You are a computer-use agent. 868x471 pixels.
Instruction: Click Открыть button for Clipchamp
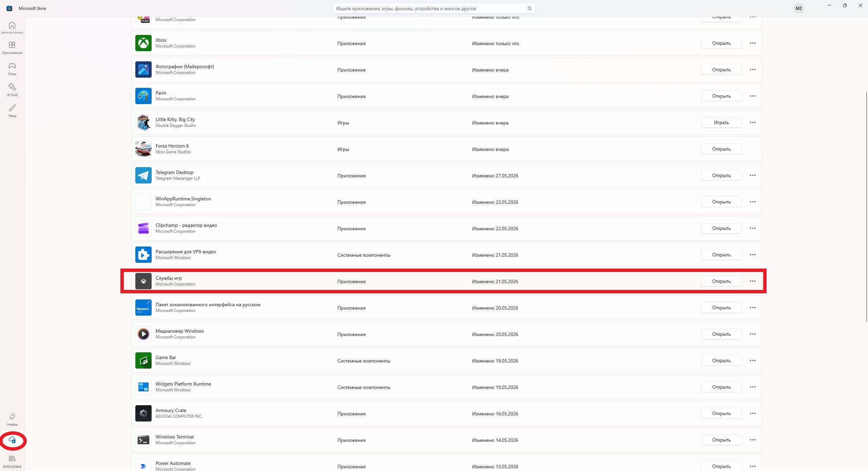point(721,228)
